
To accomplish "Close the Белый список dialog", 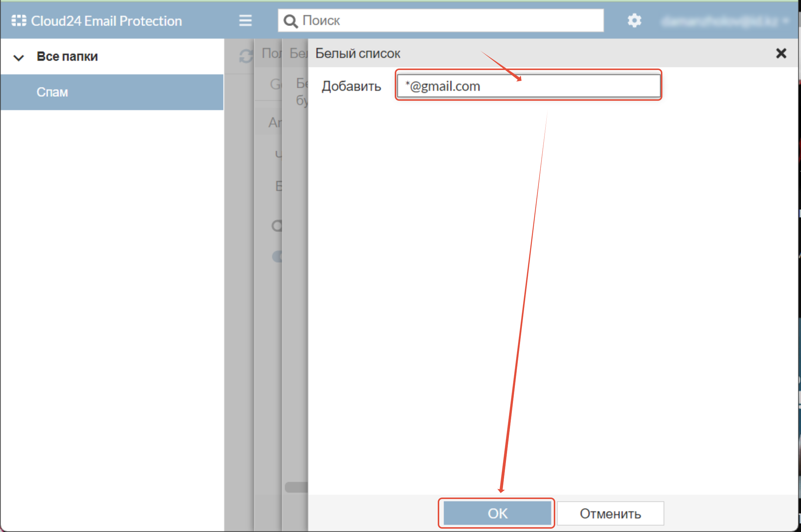I will pos(781,53).
